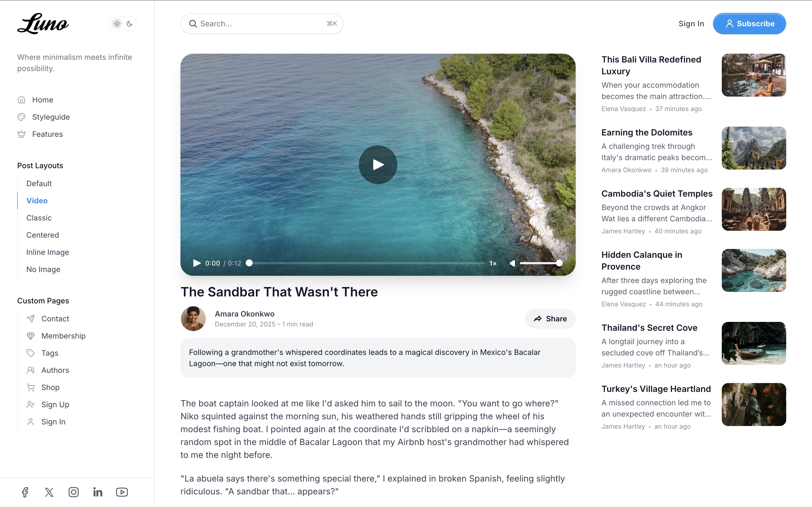This screenshot has width=812, height=507.
Task: Click the X (Twitter) icon
Action: [49, 492]
